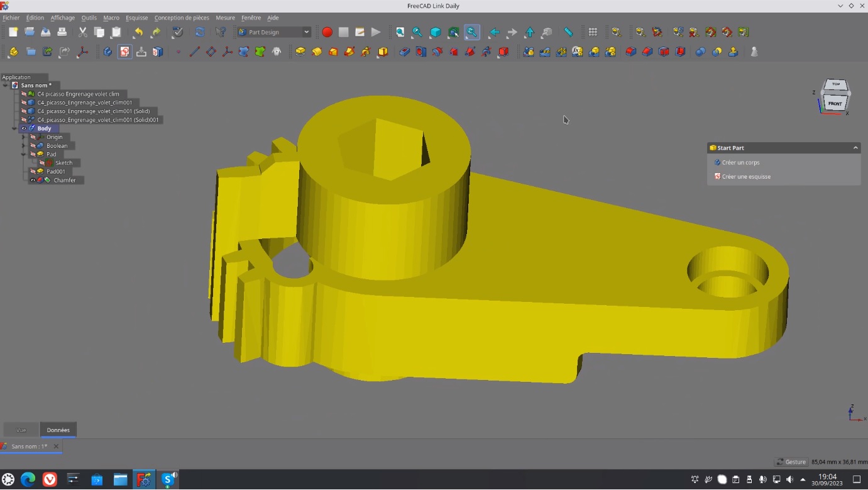Toggle visibility eye of Body
Viewport: 868px width, 490px height.
[24, 128]
